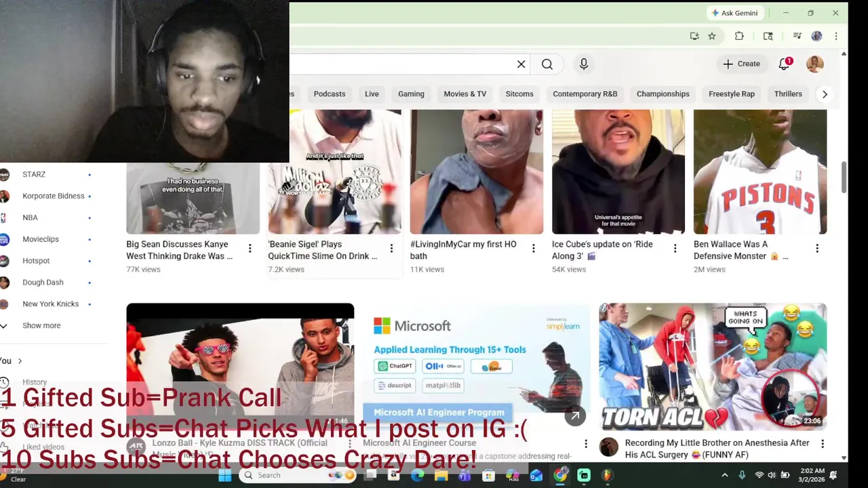
Task: Open options for Ice Cube short
Action: coord(675,249)
